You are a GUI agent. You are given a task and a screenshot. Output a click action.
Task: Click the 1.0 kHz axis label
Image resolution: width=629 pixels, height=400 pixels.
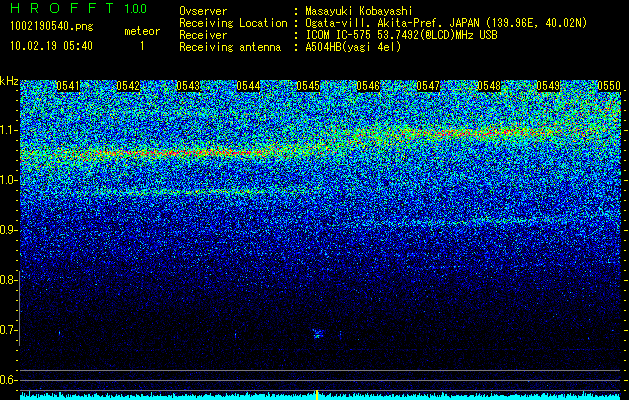pos(8,181)
